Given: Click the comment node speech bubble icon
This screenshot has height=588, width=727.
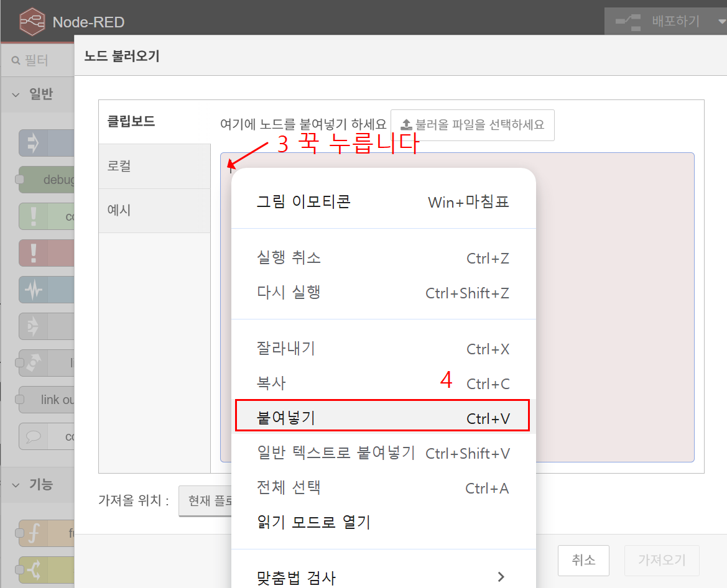Looking at the screenshot, I should (x=33, y=436).
